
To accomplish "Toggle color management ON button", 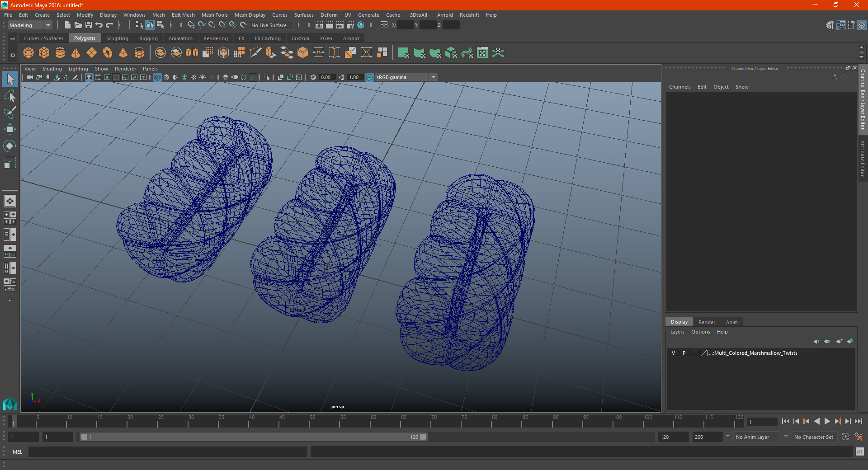I will point(369,77).
